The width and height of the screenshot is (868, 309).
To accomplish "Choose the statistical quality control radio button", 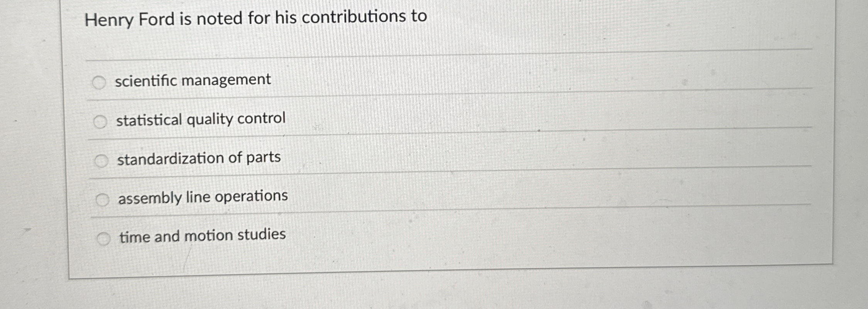I will [100, 122].
